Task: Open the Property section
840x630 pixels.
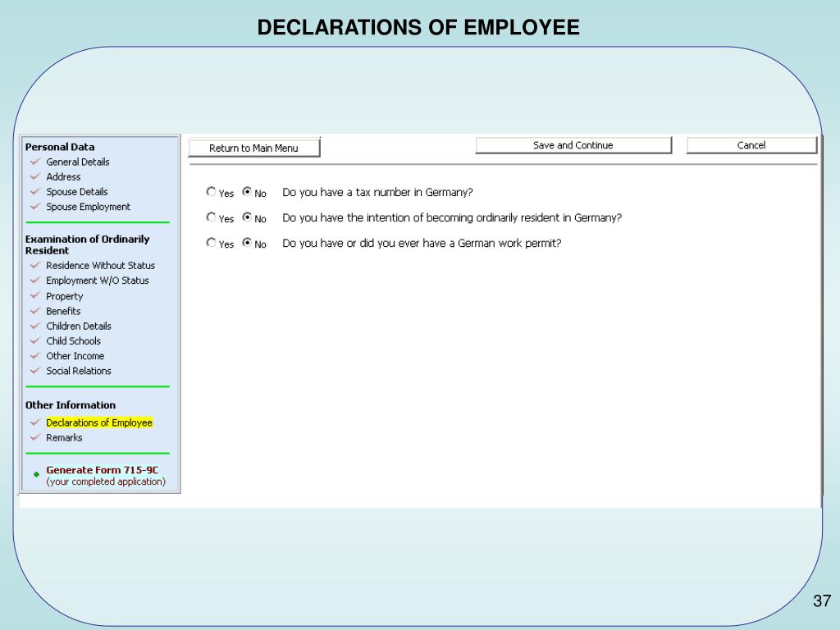Action: pyautogui.click(x=64, y=296)
